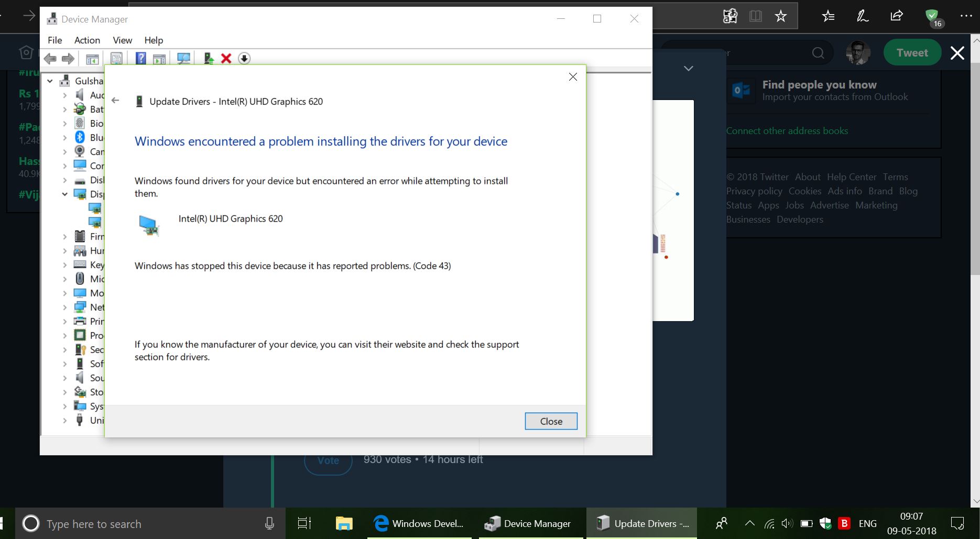Click the Cortana microphone icon in taskbar

pyautogui.click(x=269, y=523)
